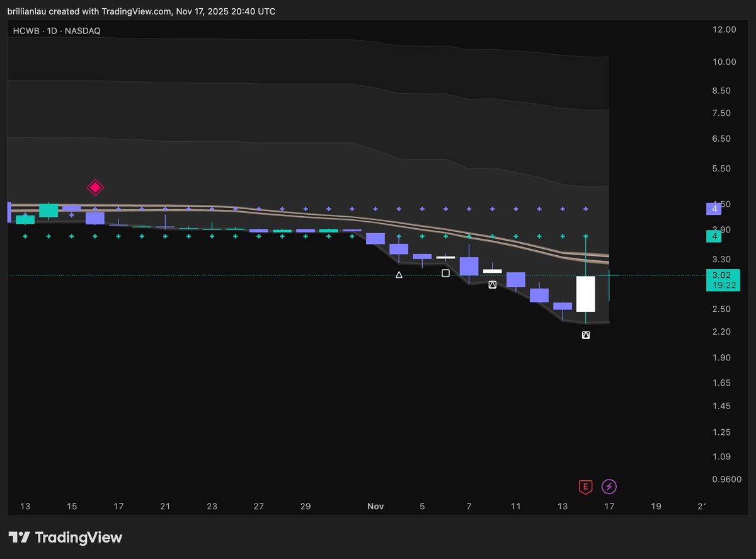Click the purple lightning bolt event icon
The image size is (756, 559).
(x=609, y=486)
